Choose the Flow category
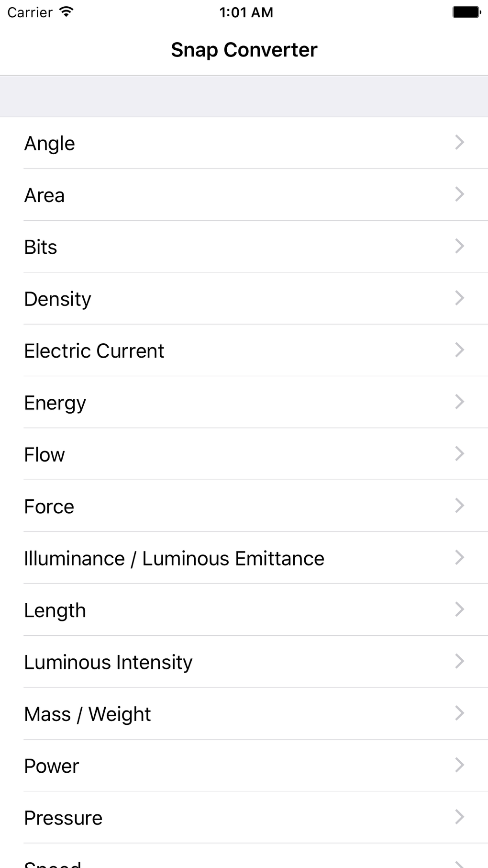 [44, 454]
